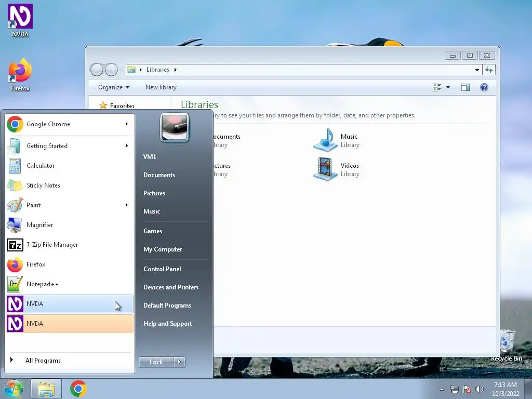This screenshot has height=399, width=532.
Task: Launch Notepad++ from Start menu
Action: (70, 284)
